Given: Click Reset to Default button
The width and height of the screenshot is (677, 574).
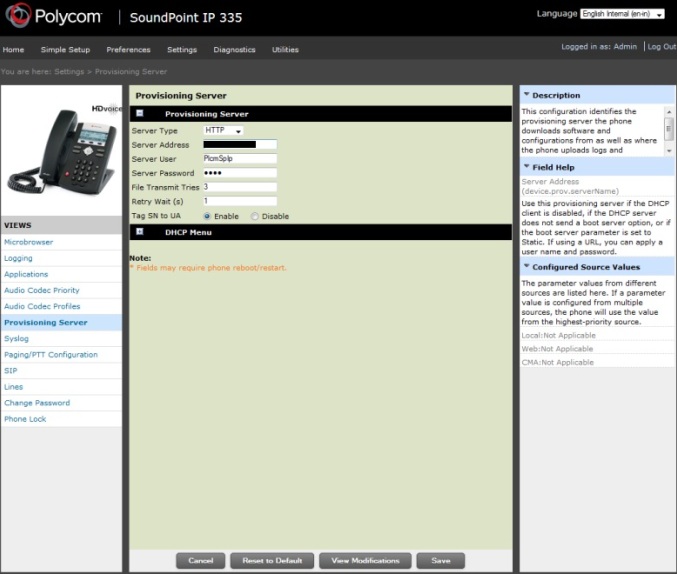Looking at the screenshot, I should tap(272, 561).
